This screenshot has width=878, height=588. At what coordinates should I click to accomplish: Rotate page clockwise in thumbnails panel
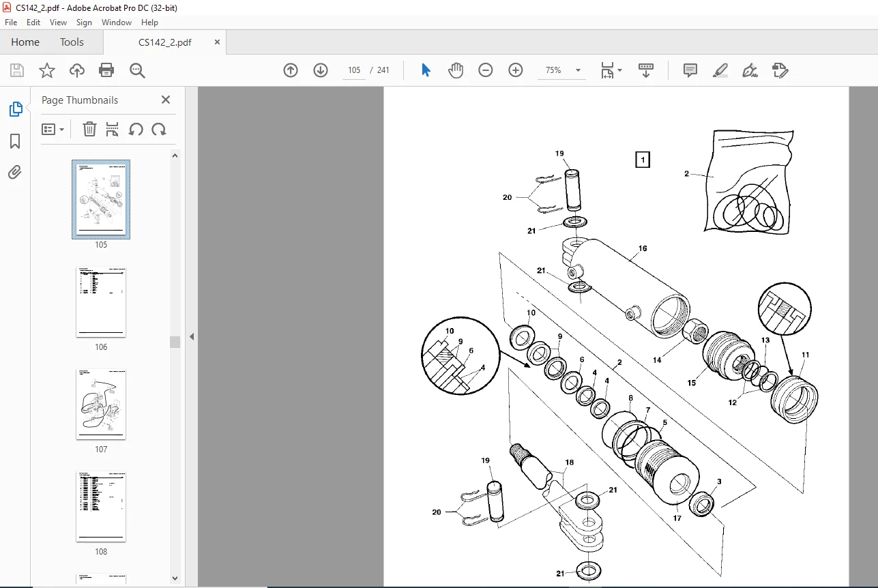pos(159,129)
